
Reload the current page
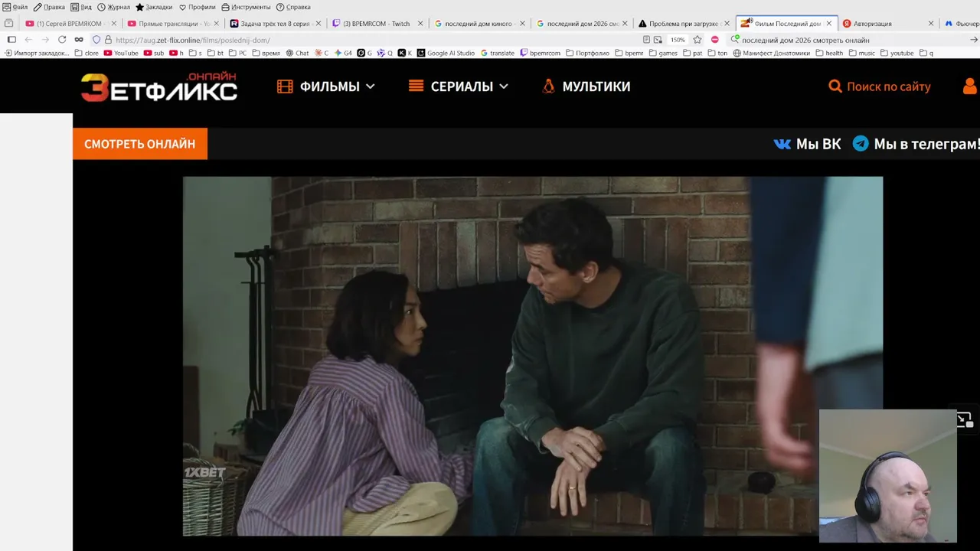point(62,40)
